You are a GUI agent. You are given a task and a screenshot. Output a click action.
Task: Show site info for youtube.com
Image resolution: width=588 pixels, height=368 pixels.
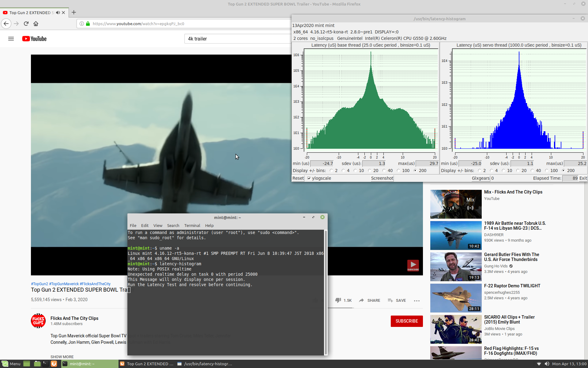82,24
